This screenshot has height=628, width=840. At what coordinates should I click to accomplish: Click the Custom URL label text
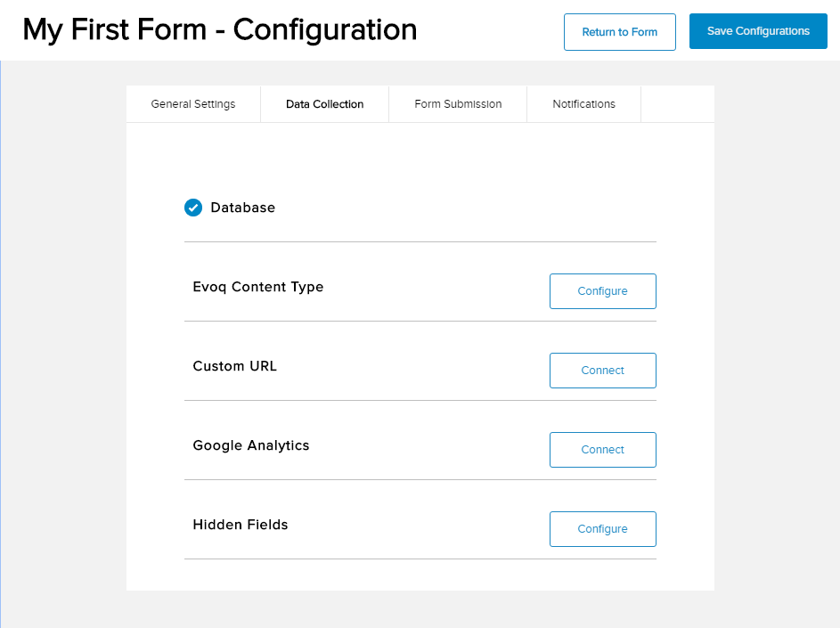point(235,366)
